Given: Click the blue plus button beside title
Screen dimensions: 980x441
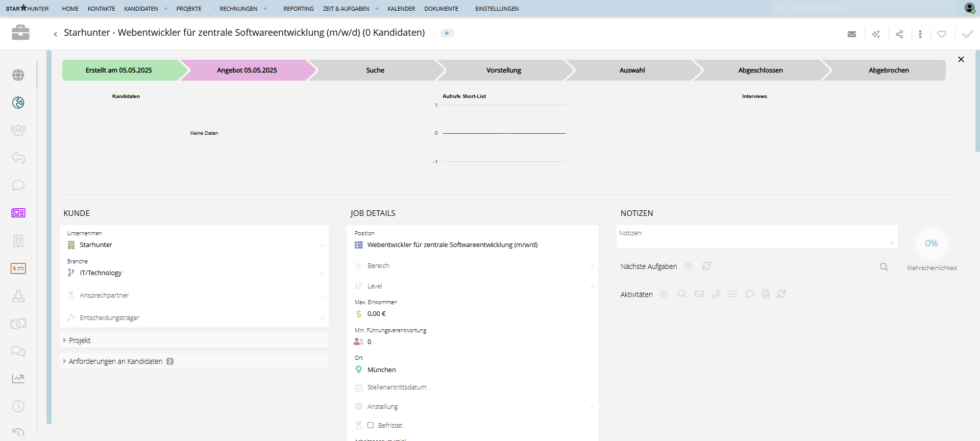Looking at the screenshot, I should [447, 33].
